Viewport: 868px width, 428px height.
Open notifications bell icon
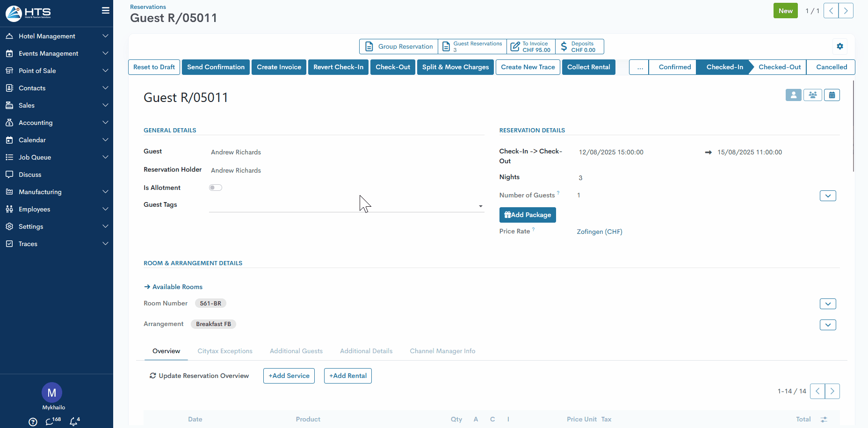tap(74, 421)
